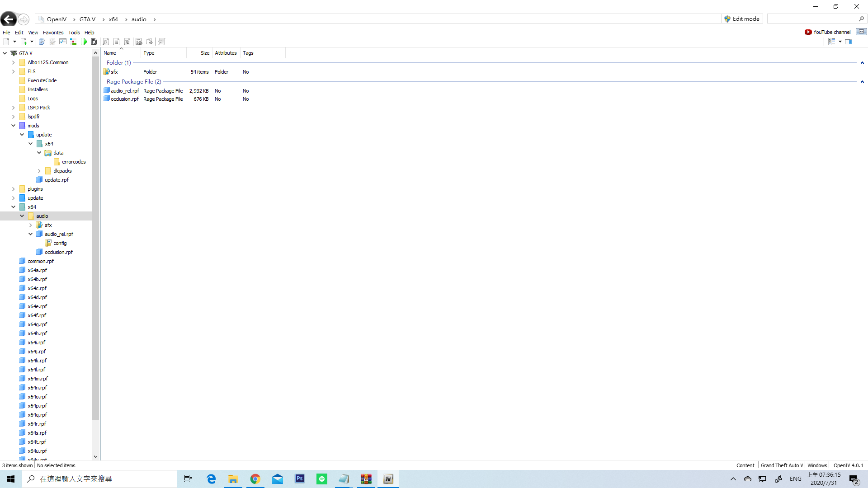The width and height of the screenshot is (868, 488).
Task: Click the green play game toolbar icon
Action: (84, 42)
